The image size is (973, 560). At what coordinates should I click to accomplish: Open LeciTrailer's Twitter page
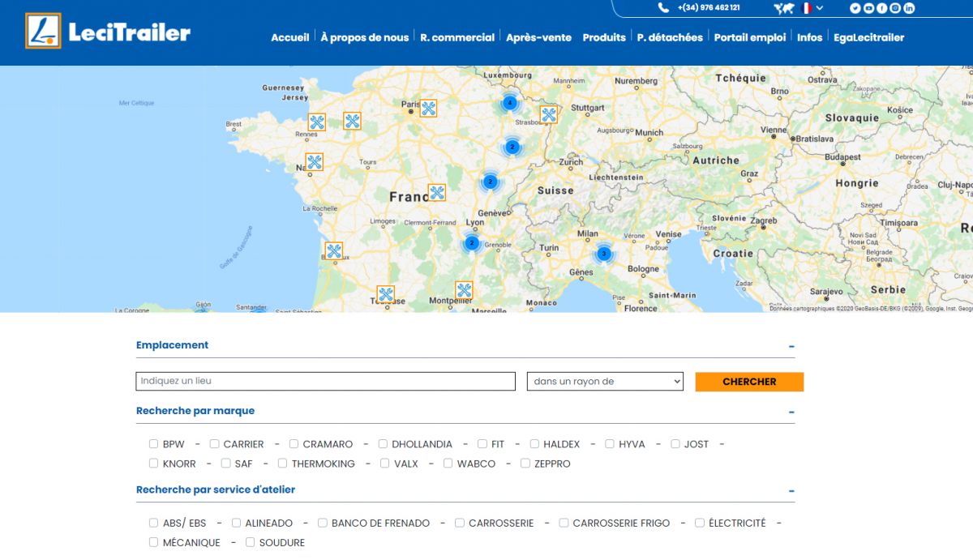pos(855,8)
